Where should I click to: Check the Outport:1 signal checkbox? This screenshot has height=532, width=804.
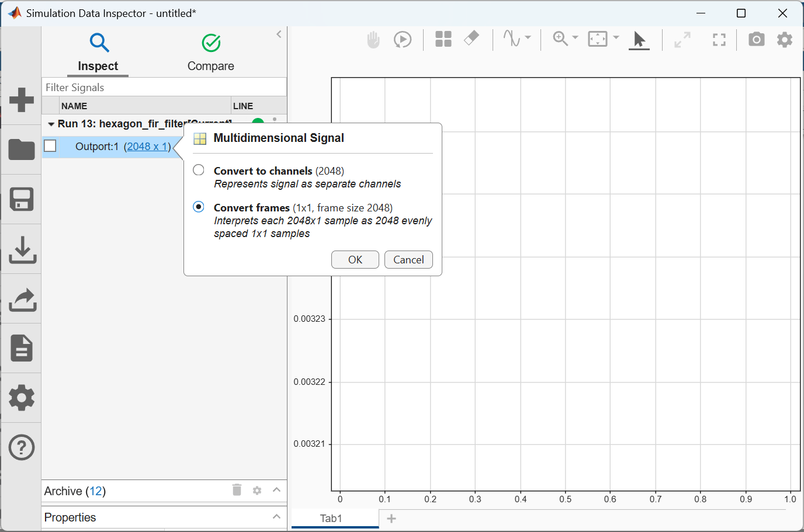[50, 145]
